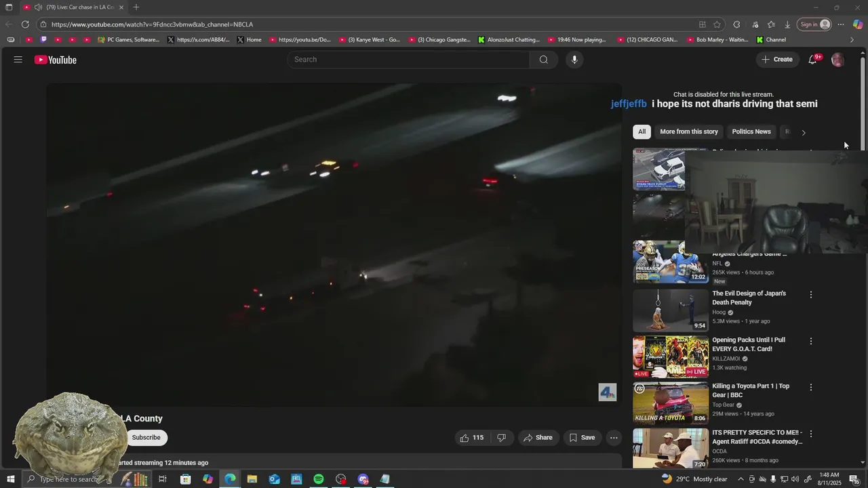
Task: Subscribe to the channel
Action: (146, 438)
